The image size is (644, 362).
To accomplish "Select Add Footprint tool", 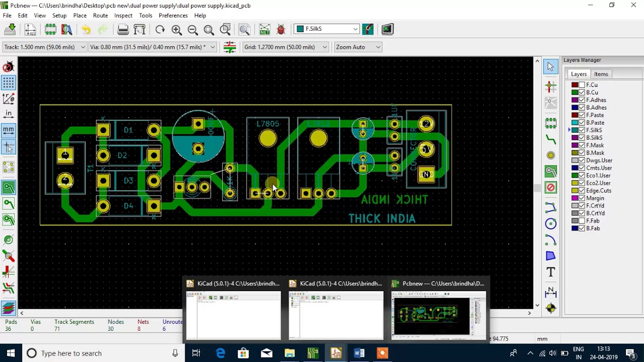I will (x=551, y=122).
